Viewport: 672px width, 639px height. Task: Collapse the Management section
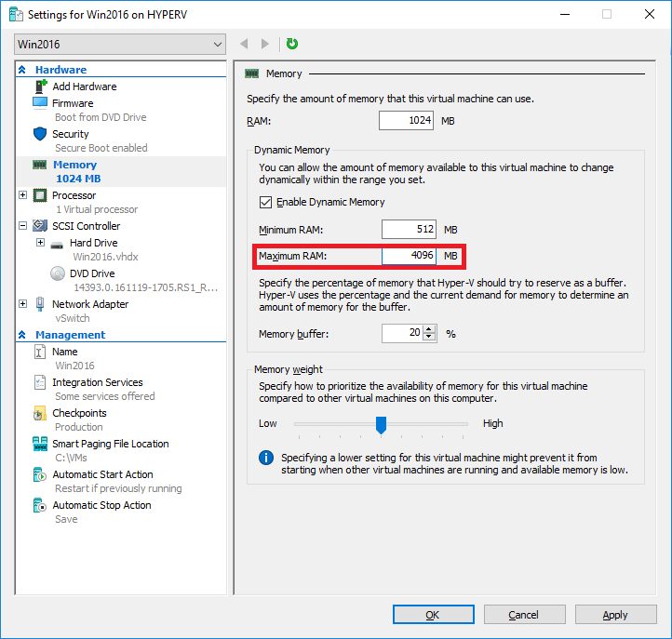click(x=22, y=335)
